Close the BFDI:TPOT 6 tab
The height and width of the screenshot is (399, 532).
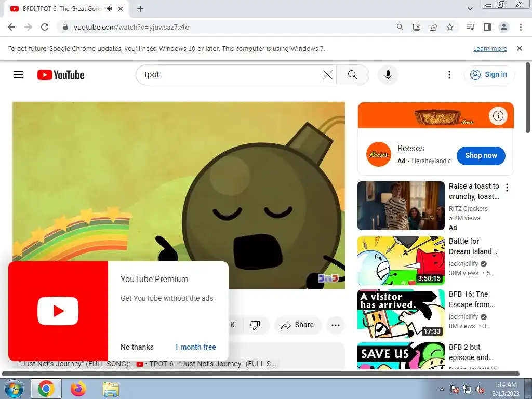(x=121, y=9)
